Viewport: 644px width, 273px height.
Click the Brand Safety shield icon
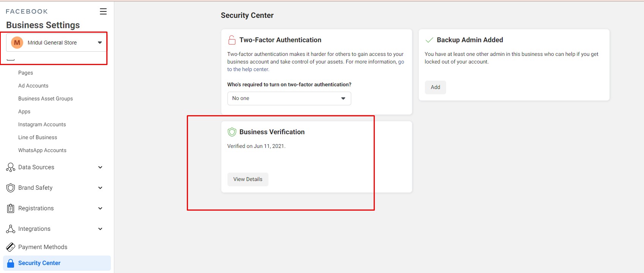[11, 188]
